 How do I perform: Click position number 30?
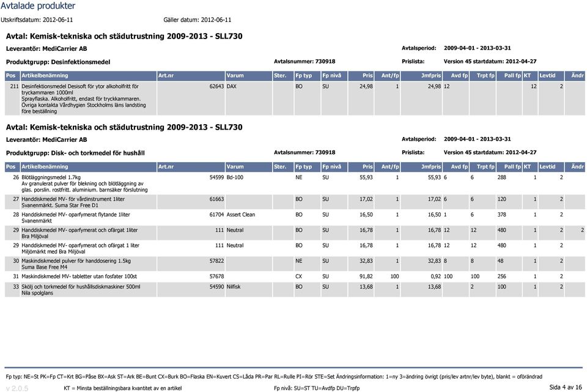[16, 261]
